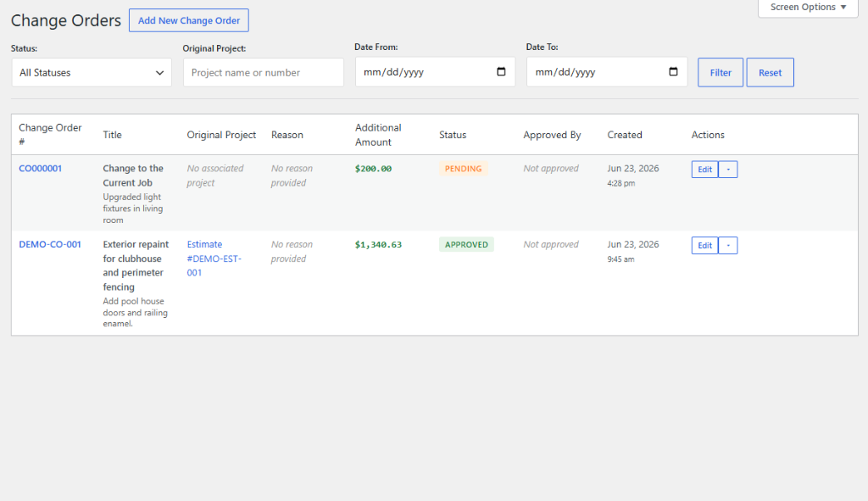Open Estimate #DEMO-EST-001 project link

click(x=214, y=259)
